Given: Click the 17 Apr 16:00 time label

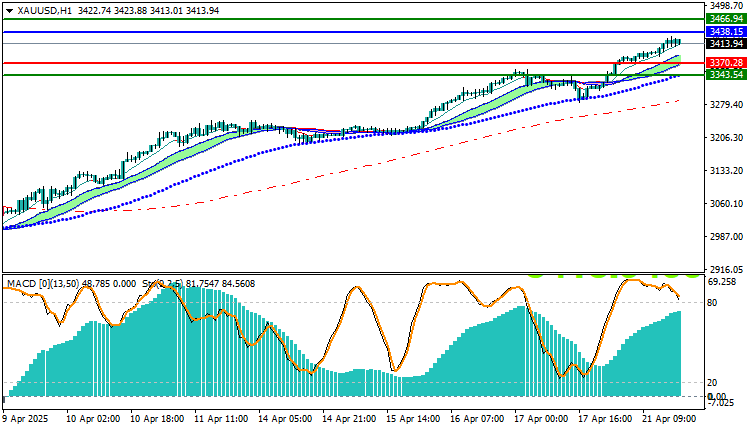Looking at the screenshot, I should 605,419.
